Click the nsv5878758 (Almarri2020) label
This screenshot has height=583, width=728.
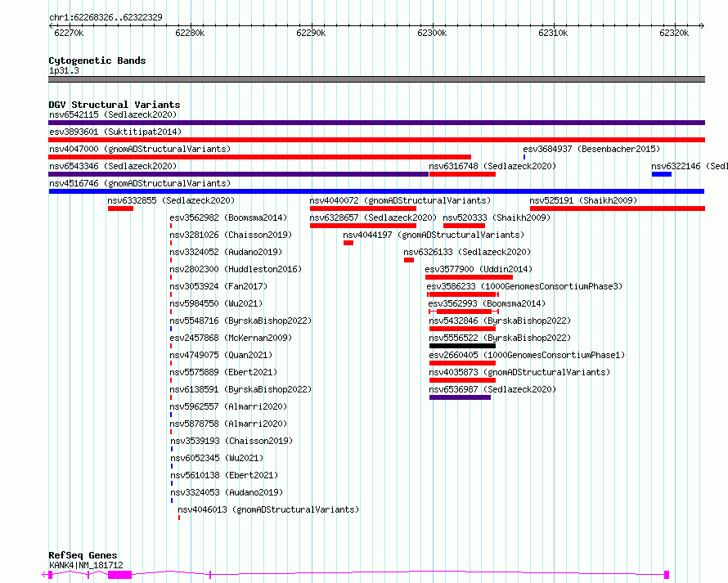(x=228, y=424)
